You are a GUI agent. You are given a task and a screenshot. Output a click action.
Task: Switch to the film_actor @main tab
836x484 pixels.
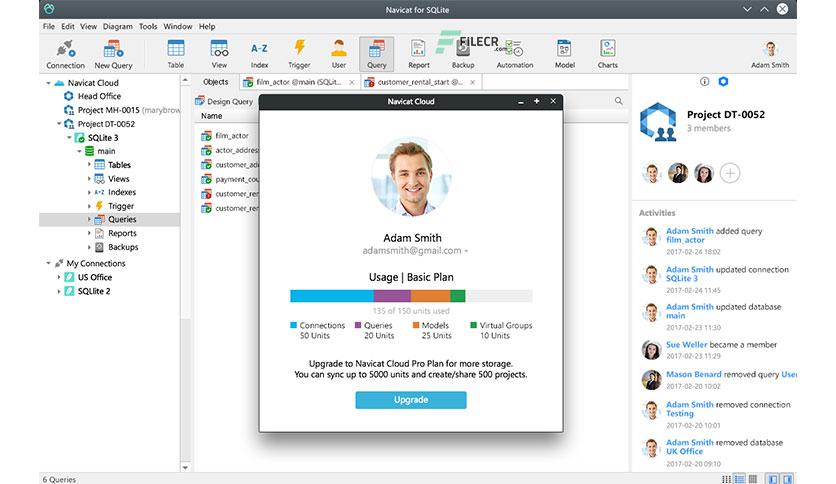point(299,82)
